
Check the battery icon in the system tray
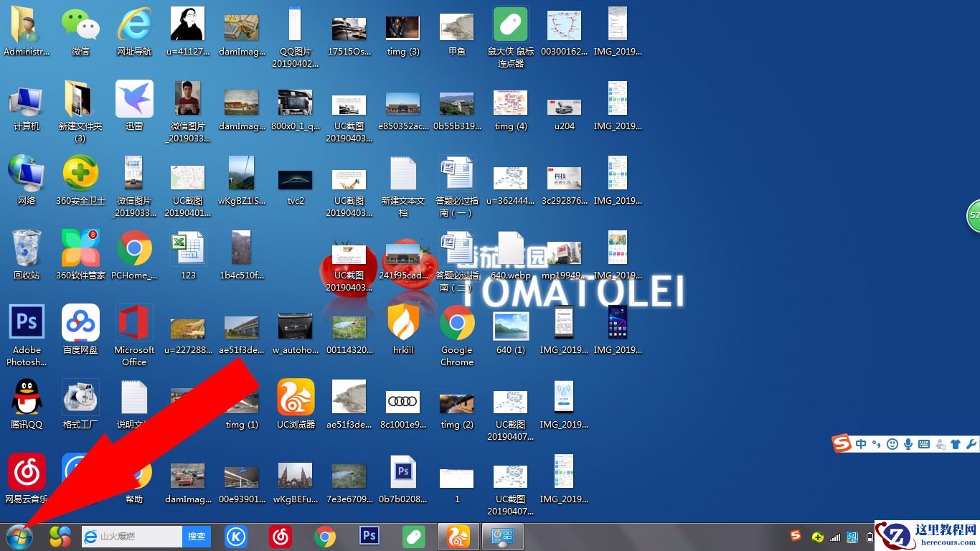(870, 537)
